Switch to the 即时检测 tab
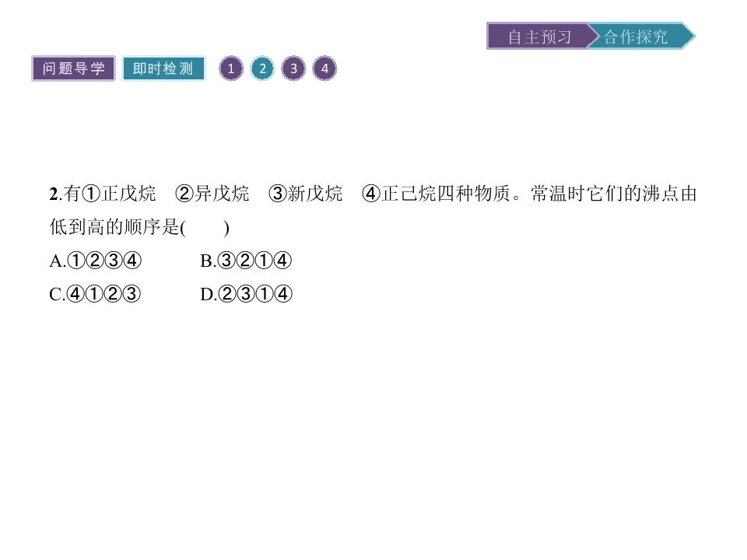 point(163,68)
